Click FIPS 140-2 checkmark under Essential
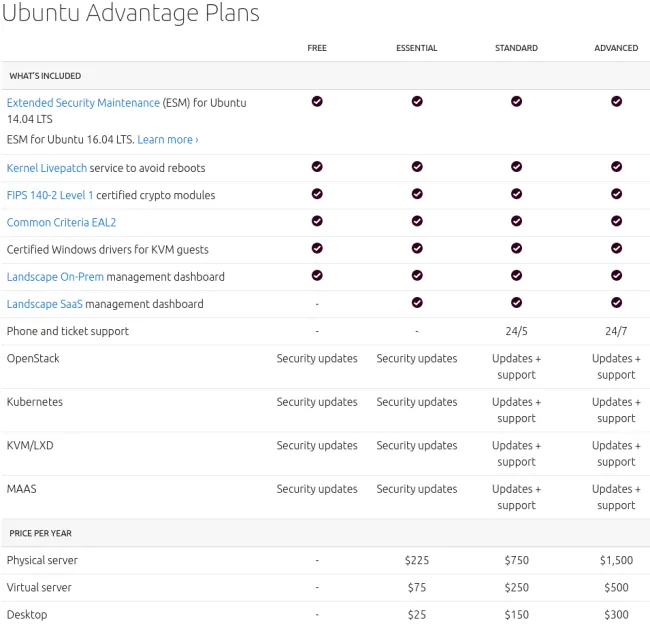 click(417, 194)
